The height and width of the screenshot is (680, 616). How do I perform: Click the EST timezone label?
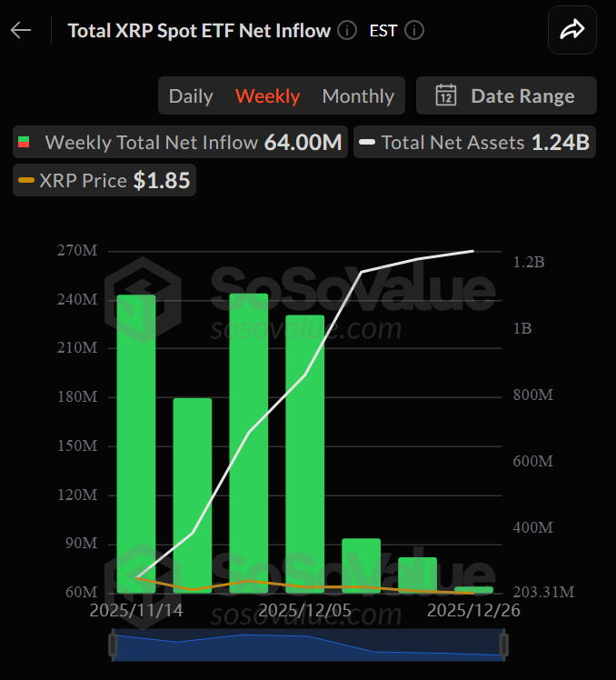[x=383, y=30]
